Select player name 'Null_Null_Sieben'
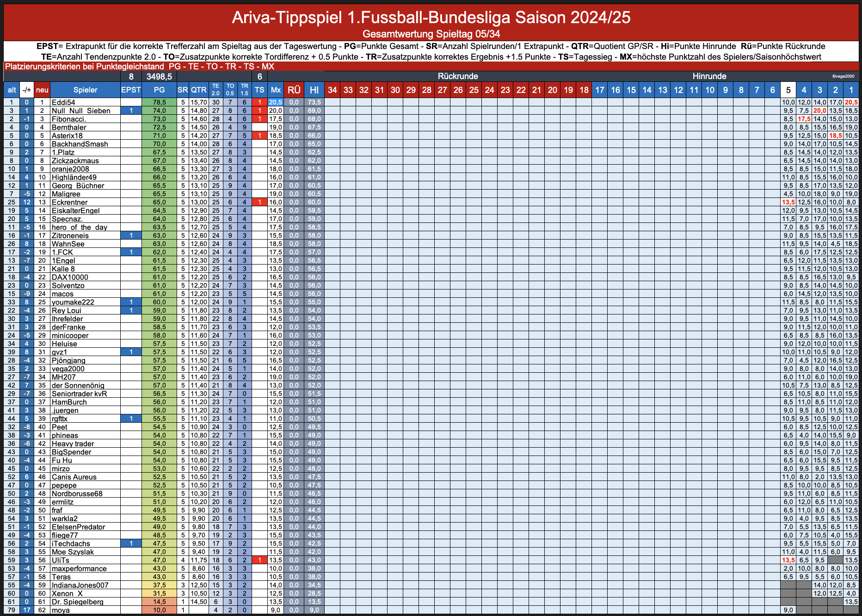 [81, 111]
